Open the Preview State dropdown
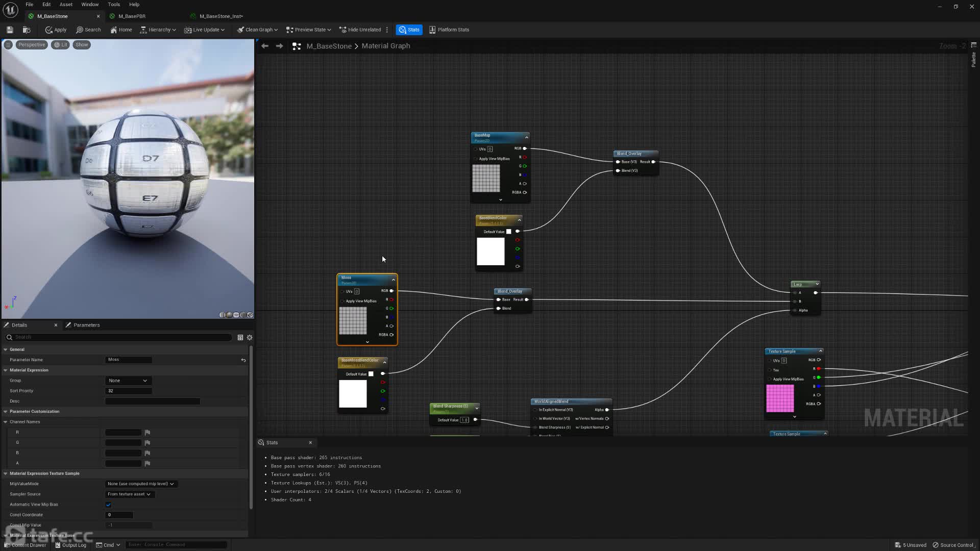 coord(308,30)
